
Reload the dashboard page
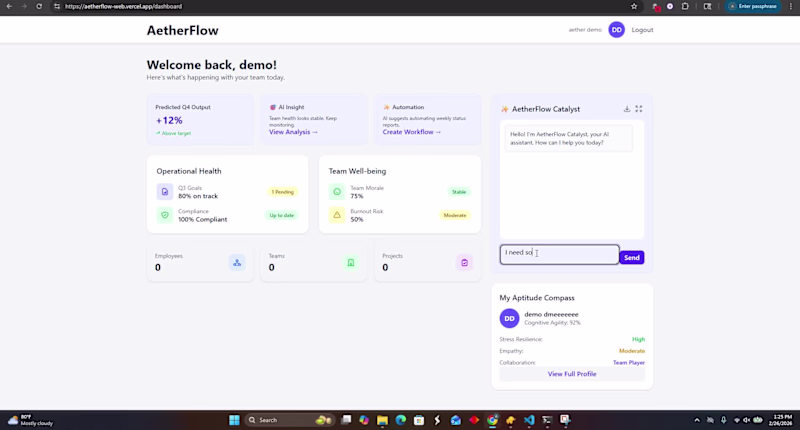(39, 6)
